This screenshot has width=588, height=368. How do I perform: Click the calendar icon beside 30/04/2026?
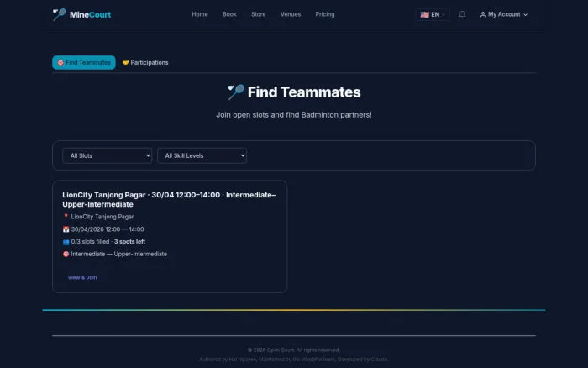66,229
